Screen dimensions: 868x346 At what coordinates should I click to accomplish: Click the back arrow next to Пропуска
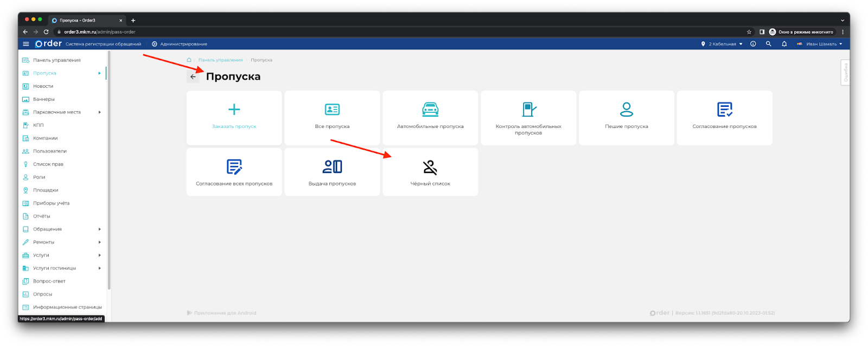[193, 76]
